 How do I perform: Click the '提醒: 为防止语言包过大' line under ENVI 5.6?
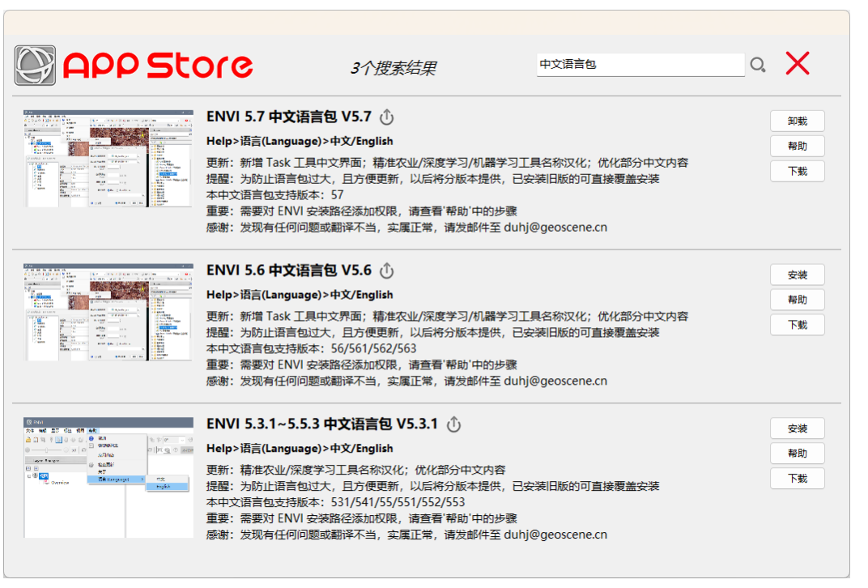pyautogui.click(x=433, y=332)
